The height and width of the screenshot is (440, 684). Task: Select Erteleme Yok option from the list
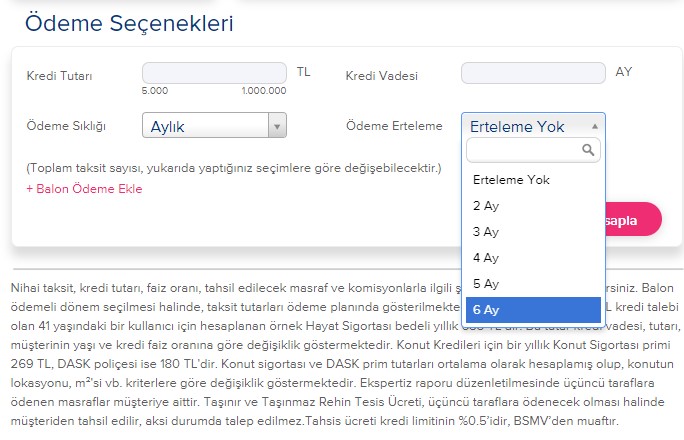pos(511,180)
